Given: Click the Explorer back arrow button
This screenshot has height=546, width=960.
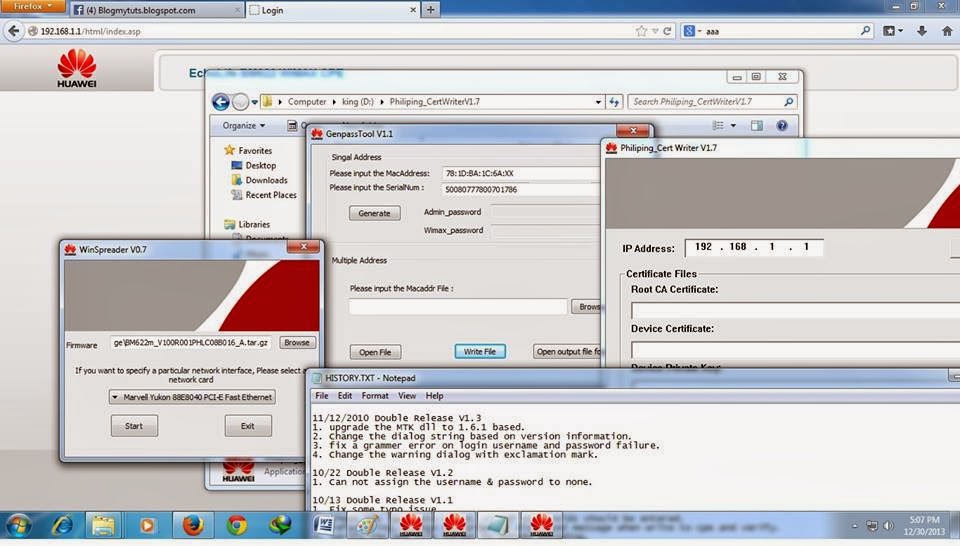Looking at the screenshot, I should pos(220,102).
